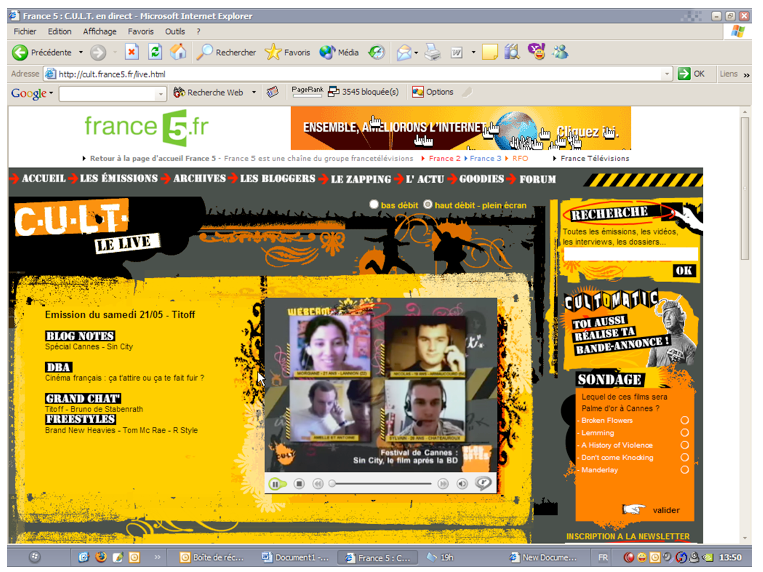Image resolution: width=763 pixels, height=572 pixels.
Task: Print the page with printer icon
Action: click(432, 52)
